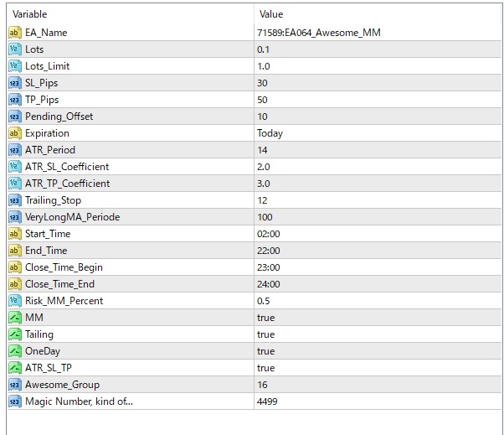The width and height of the screenshot is (504, 435).
Task: Click the string icon beside EA_Name
Action: click(x=14, y=33)
